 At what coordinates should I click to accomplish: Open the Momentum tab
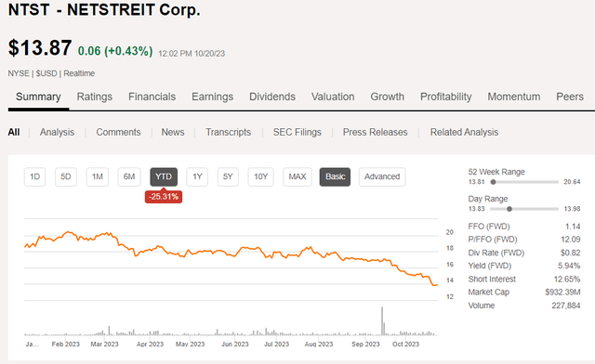coord(514,97)
